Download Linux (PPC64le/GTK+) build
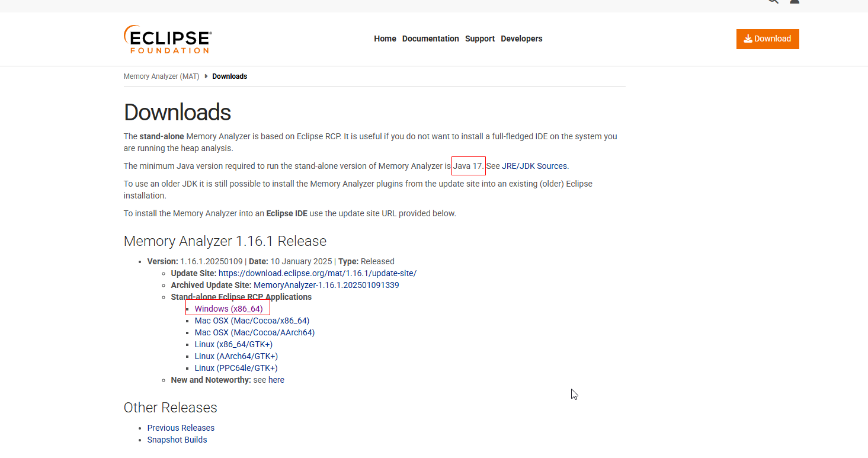 click(236, 368)
